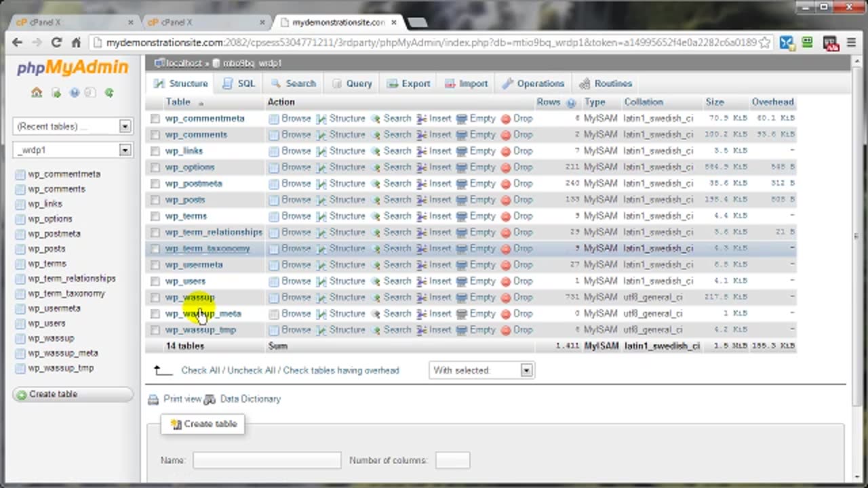Image resolution: width=868 pixels, height=488 pixels.
Task: Select wp_users row checkbox
Action: 155,281
